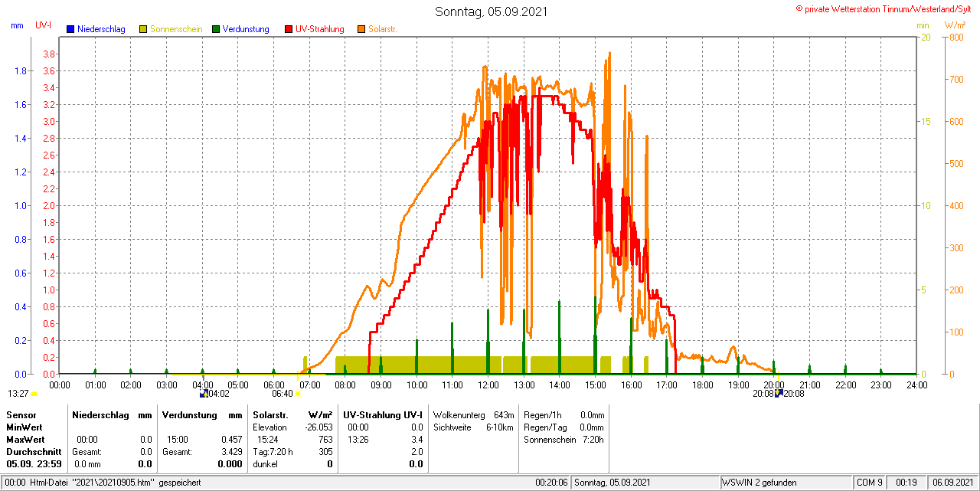Select the Solarstr. legend label
Viewport: 980px width, 491px height.
383,29
